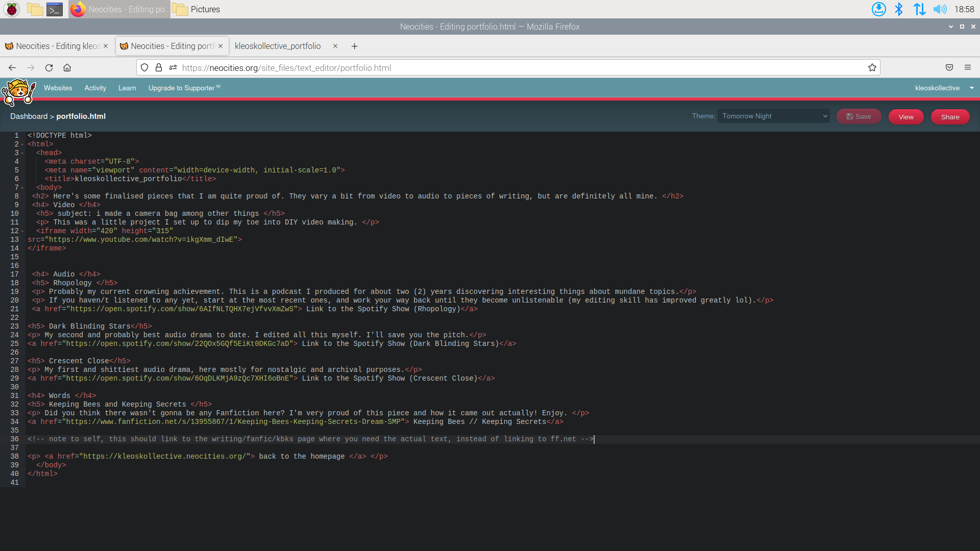Click the Neocities cat logo
Viewport: 980px width, 551px height.
pyautogui.click(x=18, y=92)
